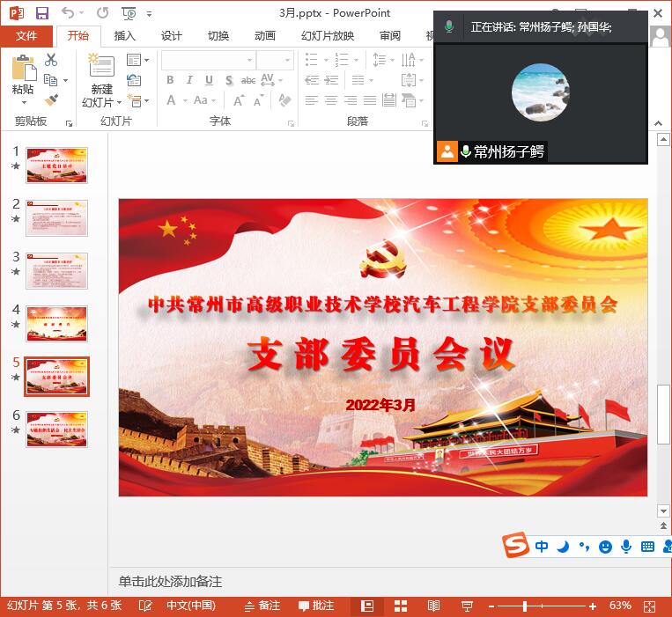Viewport: 672px width, 617px height.
Task: Switch to the 插入 Insert tab
Action: tap(125, 36)
